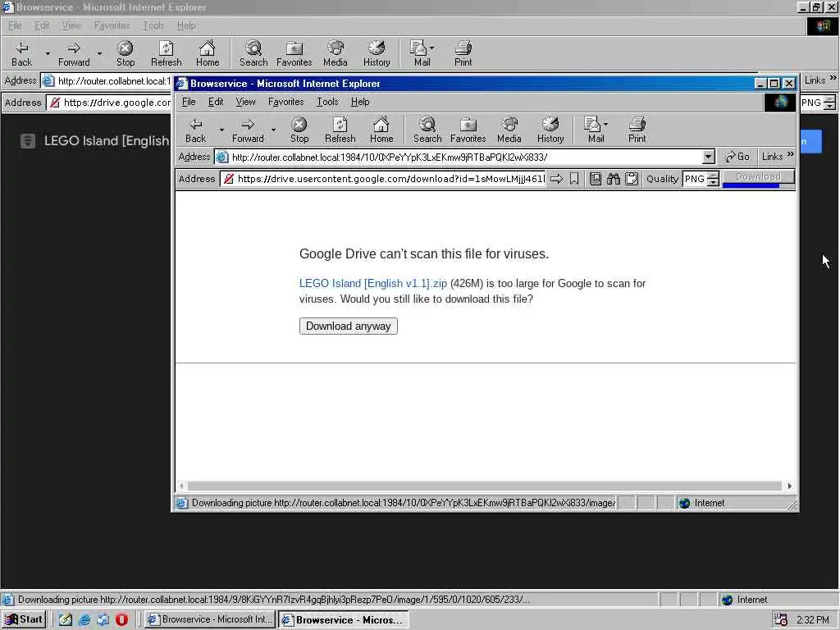Open Tools menu in front window

pos(327,102)
